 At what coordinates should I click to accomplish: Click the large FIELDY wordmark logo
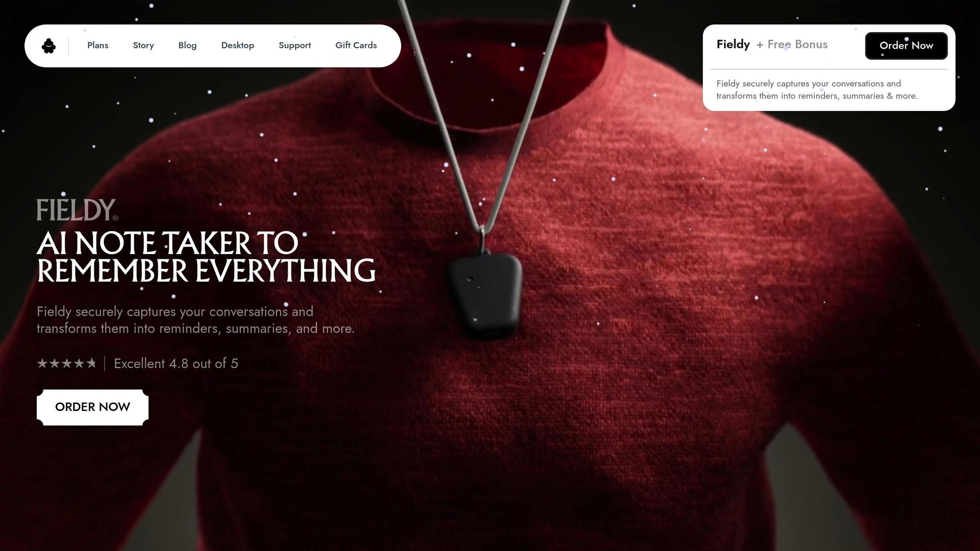[77, 210]
